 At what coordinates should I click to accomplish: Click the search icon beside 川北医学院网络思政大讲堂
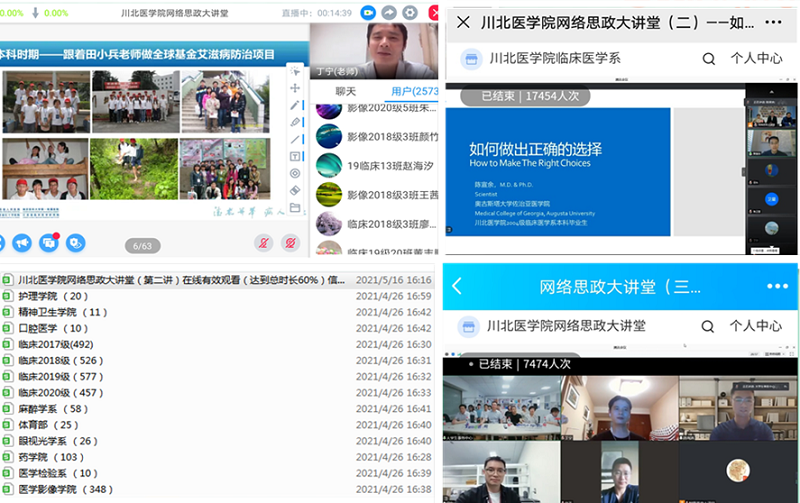pos(707,326)
